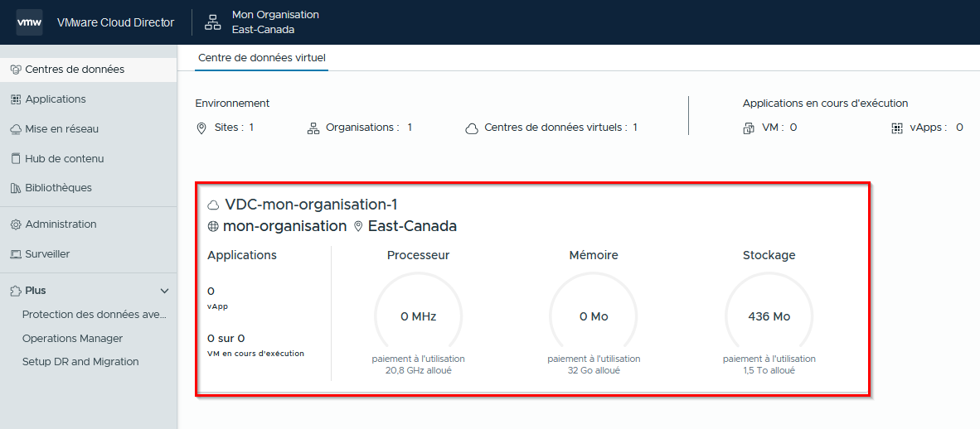Open Protection des données link
The image size is (980, 429).
(95, 315)
